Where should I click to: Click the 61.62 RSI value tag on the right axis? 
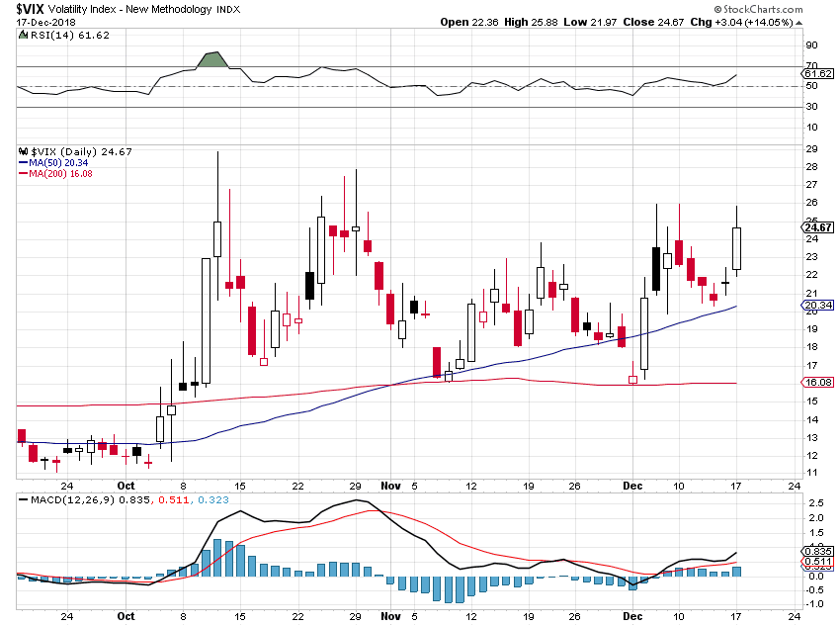pos(818,73)
